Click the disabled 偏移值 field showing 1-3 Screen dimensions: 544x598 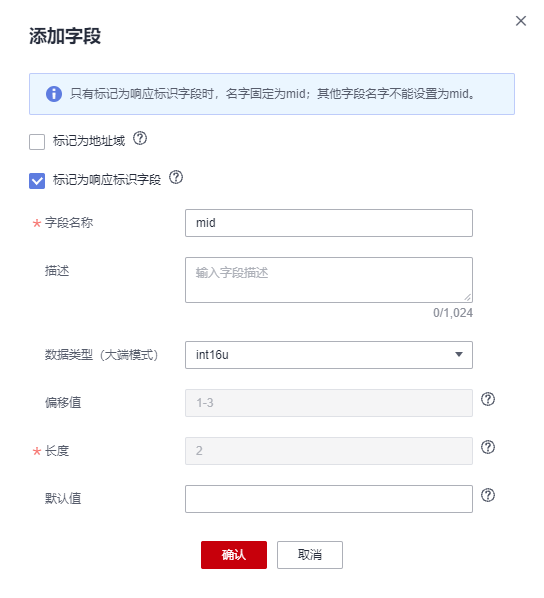329,403
